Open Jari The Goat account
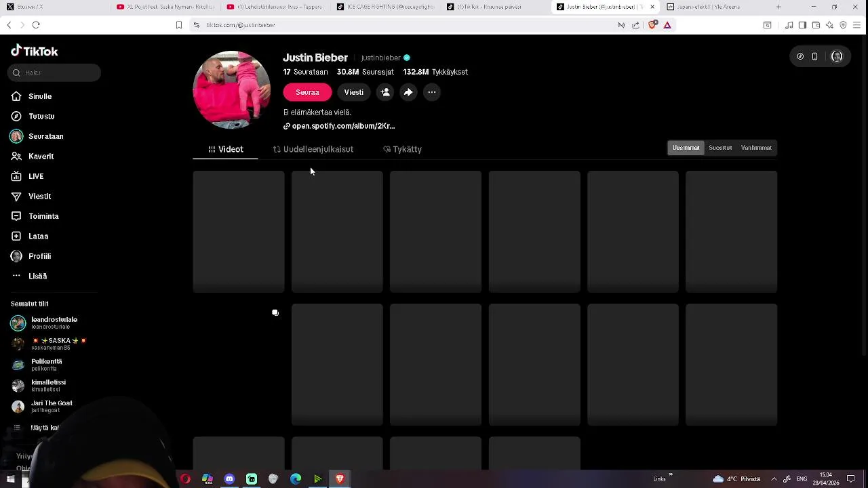The height and width of the screenshot is (488, 868). click(42, 407)
